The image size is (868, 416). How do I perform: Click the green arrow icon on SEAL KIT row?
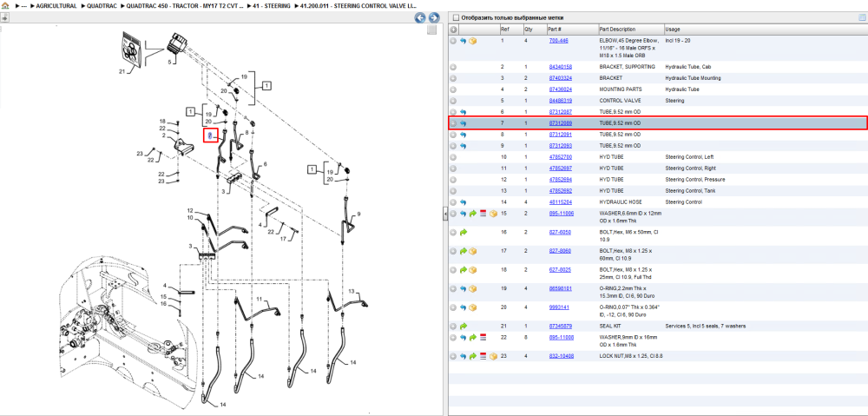pos(463,327)
